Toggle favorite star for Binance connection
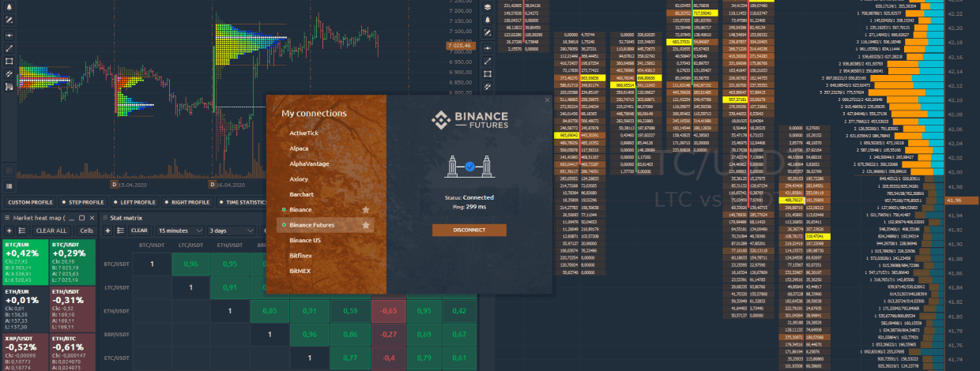The width and height of the screenshot is (980, 371). 366,210
